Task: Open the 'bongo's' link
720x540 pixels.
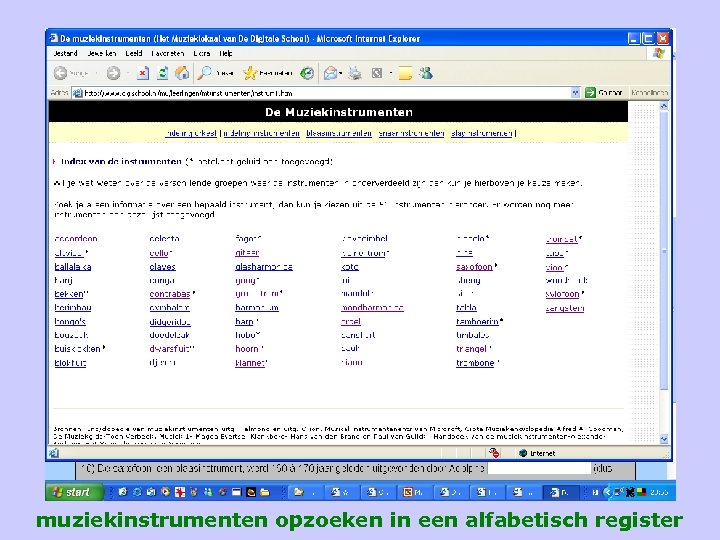Action: 70,321
